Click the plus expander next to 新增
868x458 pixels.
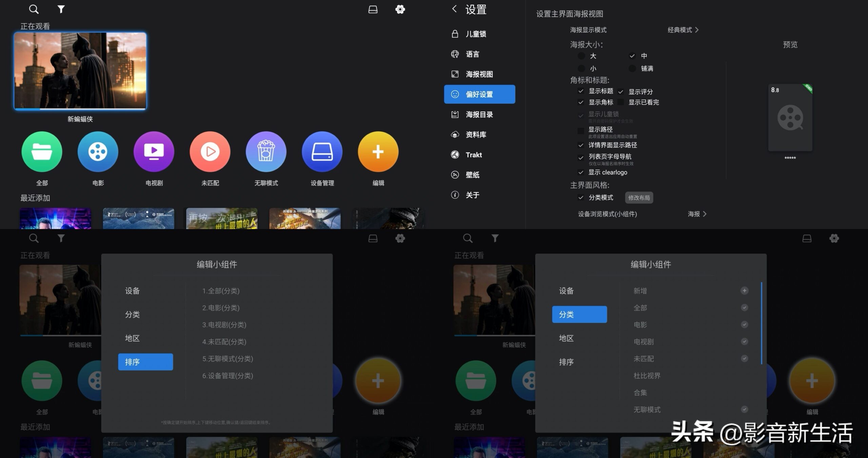tap(744, 291)
